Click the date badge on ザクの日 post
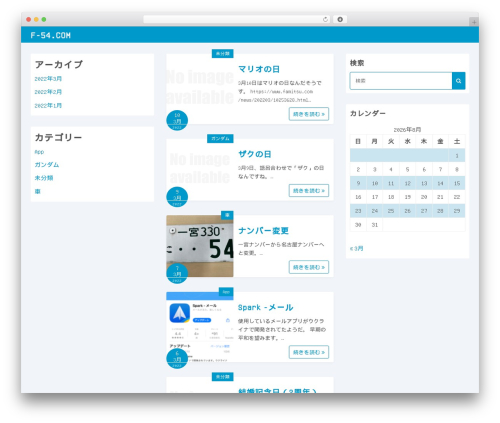Image resolution: width=500 pixels, height=423 pixels. tap(177, 197)
